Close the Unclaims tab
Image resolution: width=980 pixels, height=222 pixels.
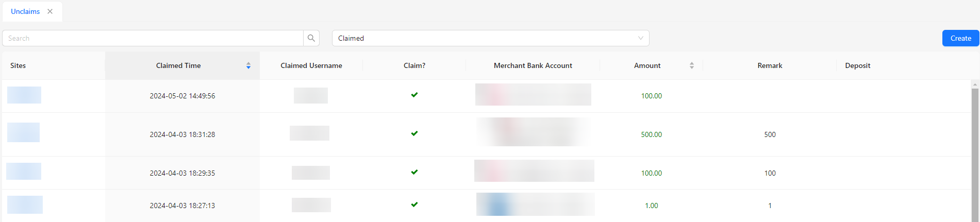[50, 11]
